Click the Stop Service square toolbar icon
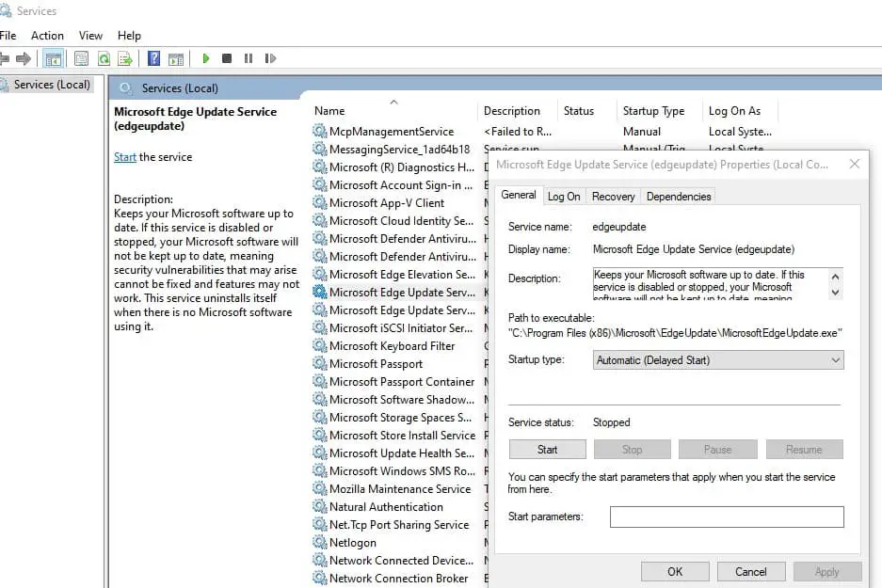The height and width of the screenshot is (588, 882). click(227, 58)
